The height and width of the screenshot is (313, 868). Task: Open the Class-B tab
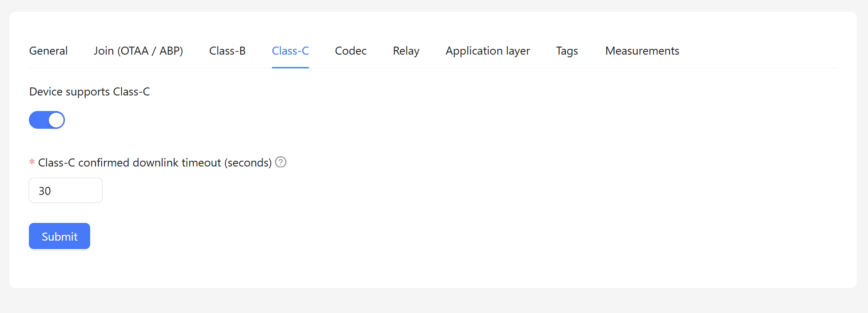(x=227, y=51)
